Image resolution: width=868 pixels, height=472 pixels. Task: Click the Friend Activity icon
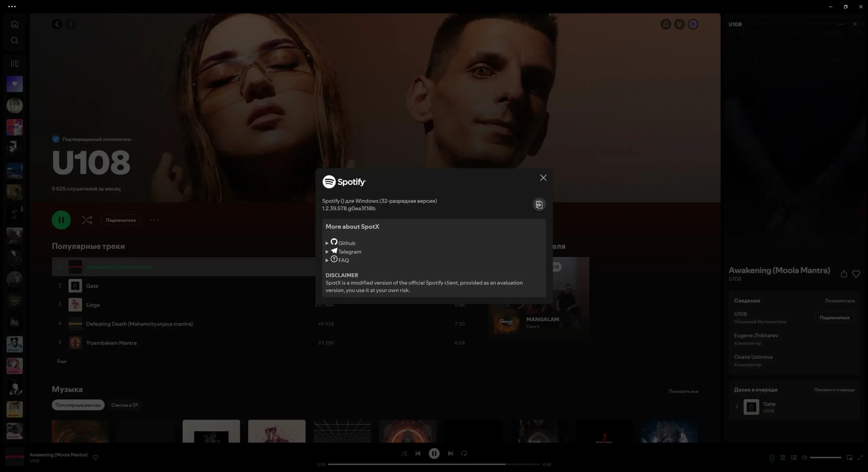pyautogui.click(x=679, y=24)
